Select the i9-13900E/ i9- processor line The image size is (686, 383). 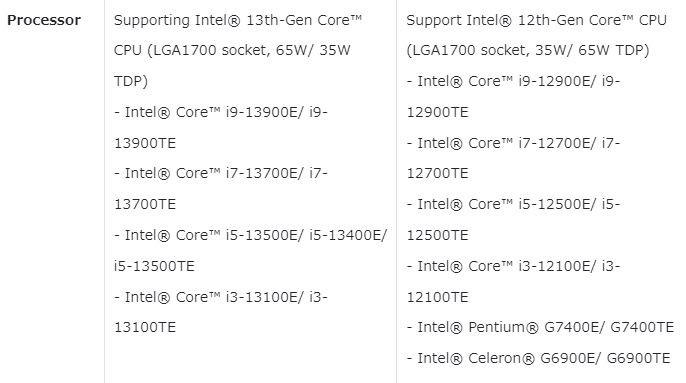[220, 112]
